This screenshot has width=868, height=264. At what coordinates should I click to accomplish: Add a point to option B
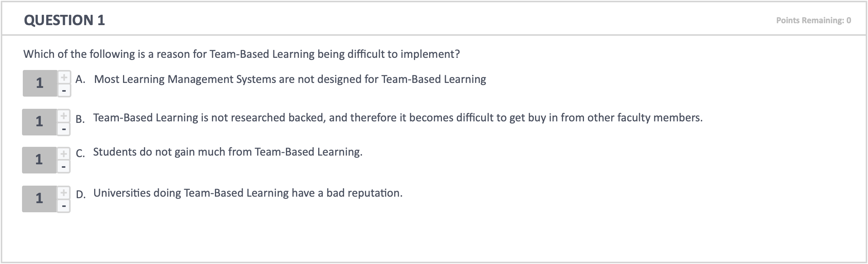point(64,116)
